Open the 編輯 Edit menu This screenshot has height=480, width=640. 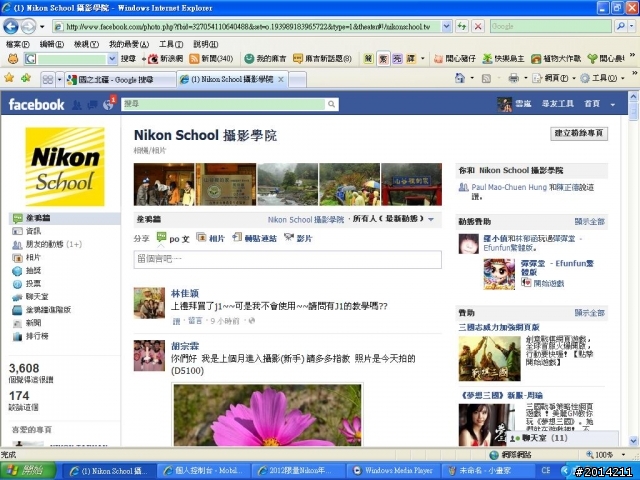(52, 44)
